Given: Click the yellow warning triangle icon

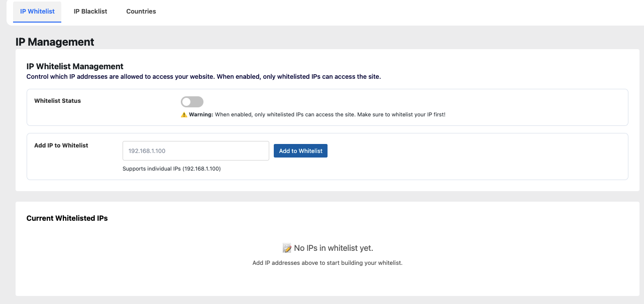Looking at the screenshot, I should pyautogui.click(x=184, y=115).
